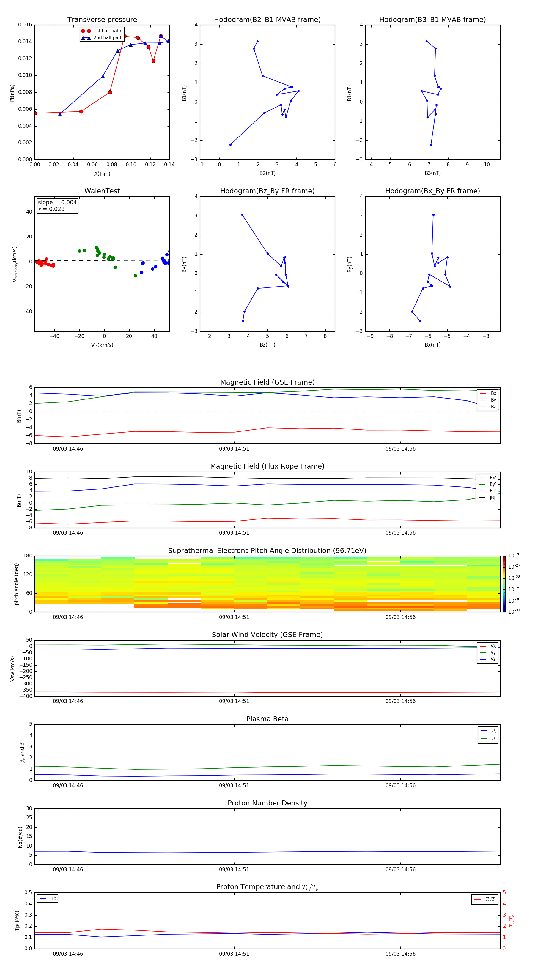Click '10^-31' colorbar tick label
Screen dimensions: 535x980
pyautogui.click(x=514, y=611)
